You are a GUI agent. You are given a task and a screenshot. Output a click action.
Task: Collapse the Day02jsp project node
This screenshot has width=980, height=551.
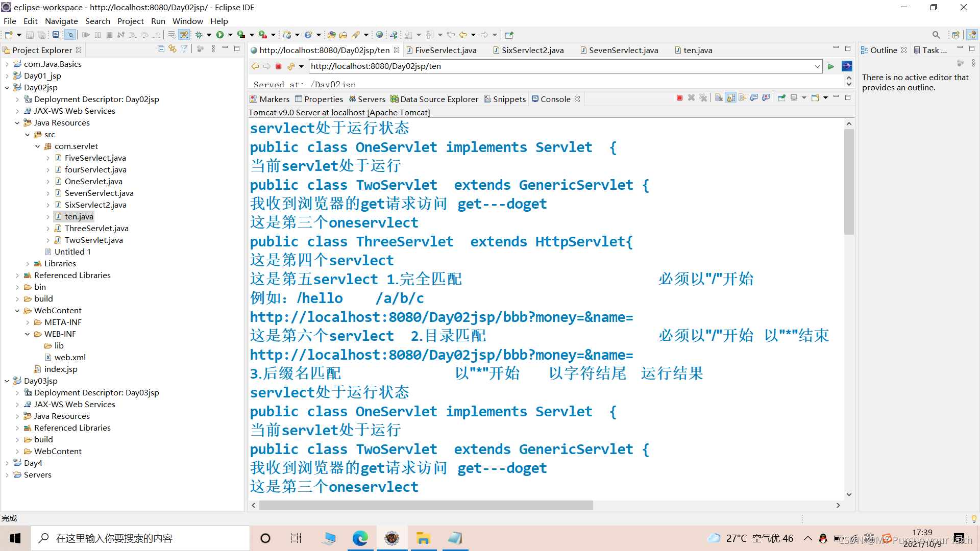pyautogui.click(x=7, y=88)
